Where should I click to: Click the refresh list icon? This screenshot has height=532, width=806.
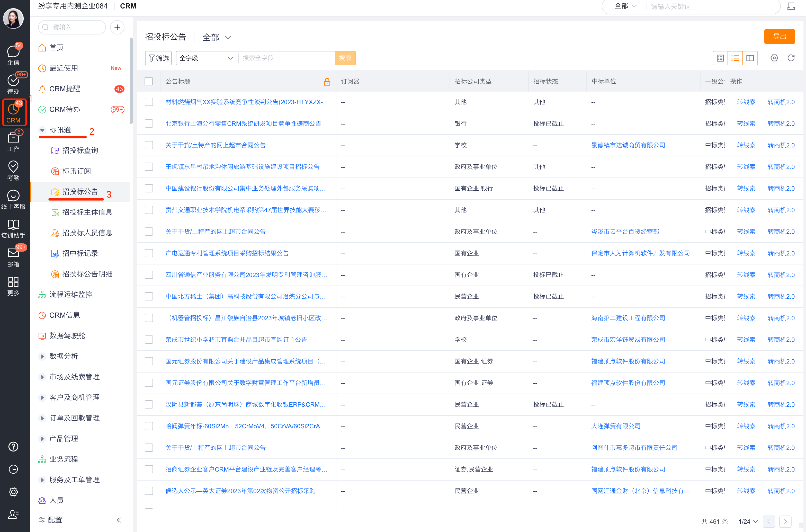click(791, 58)
